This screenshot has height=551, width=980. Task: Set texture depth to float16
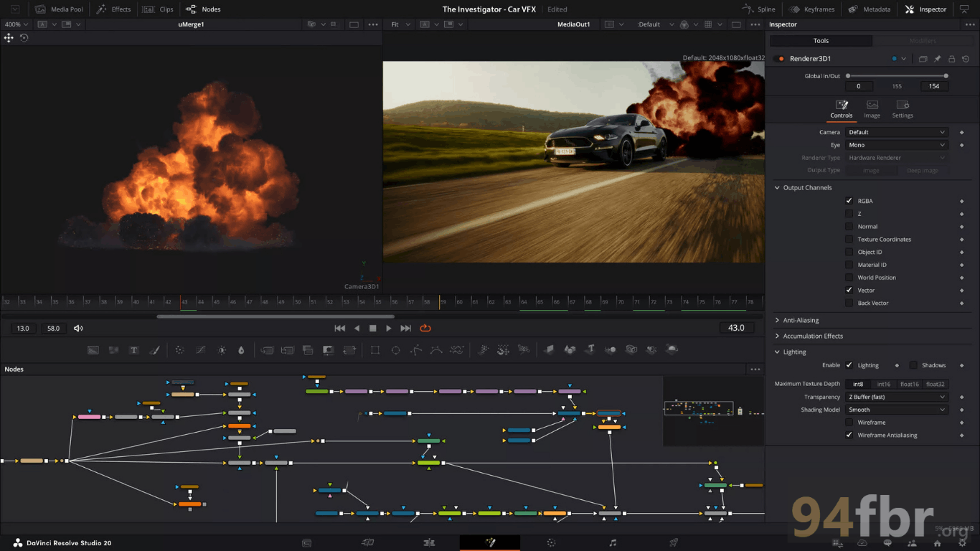(910, 384)
